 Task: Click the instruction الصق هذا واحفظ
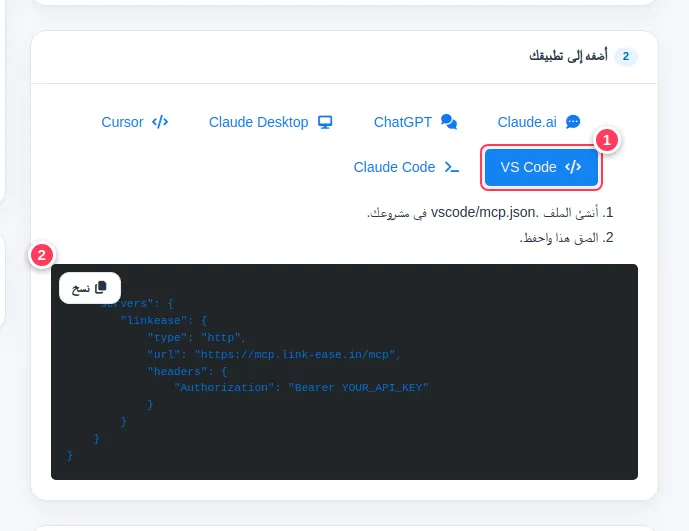(560, 238)
